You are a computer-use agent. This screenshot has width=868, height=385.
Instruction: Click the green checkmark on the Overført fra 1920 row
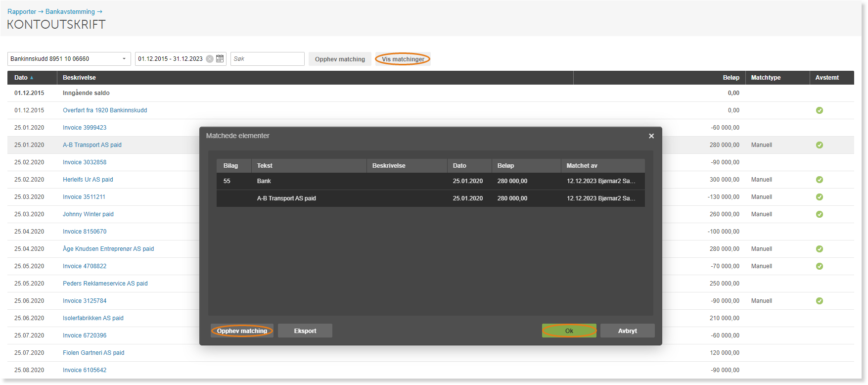(x=820, y=110)
